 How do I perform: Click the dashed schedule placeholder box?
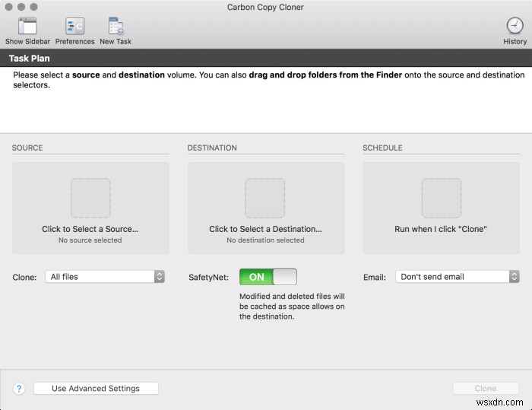coord(441,198)
